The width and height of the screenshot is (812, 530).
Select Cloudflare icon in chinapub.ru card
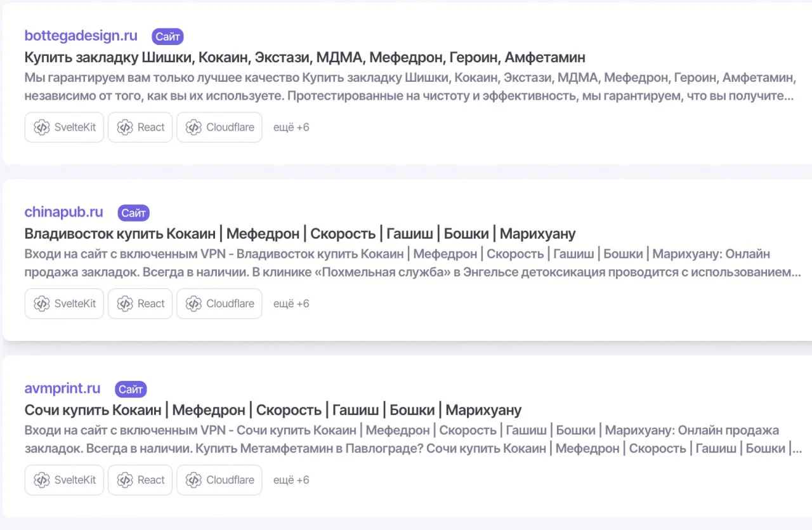click(193, 303)
